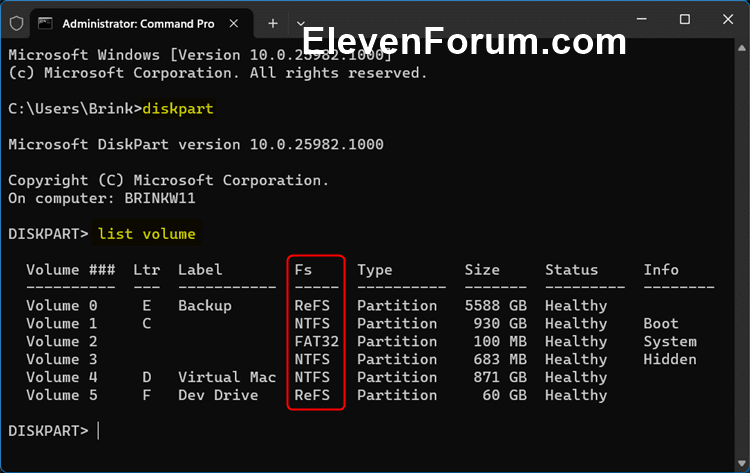Image resolution: width=750 pixels, height=473 pixels.
Task: Click the scrollbar down arrow
Action: click(742, 463)
